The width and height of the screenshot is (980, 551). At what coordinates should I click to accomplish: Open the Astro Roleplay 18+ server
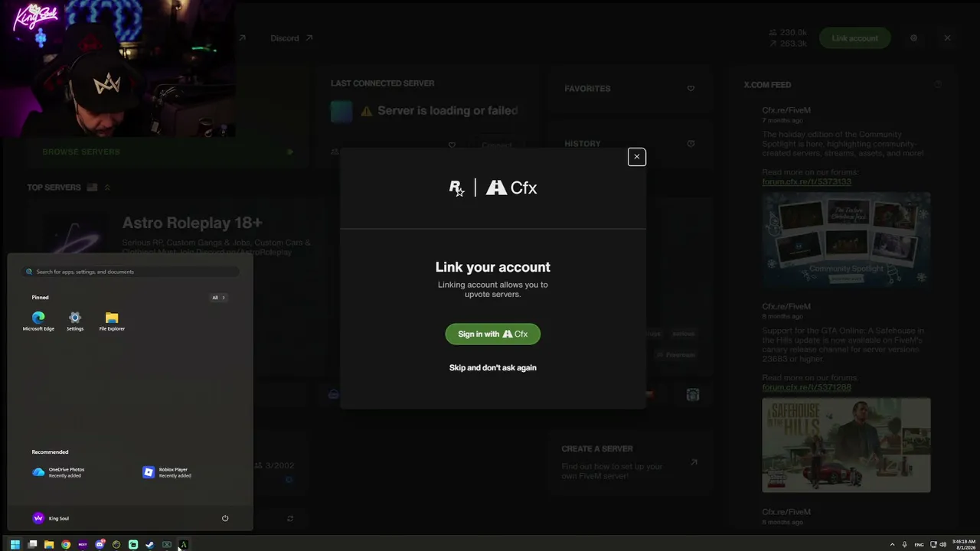[192, 223]
